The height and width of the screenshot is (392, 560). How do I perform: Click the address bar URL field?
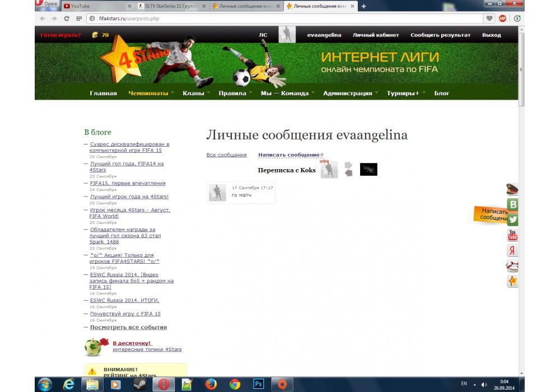coord(280,18)
